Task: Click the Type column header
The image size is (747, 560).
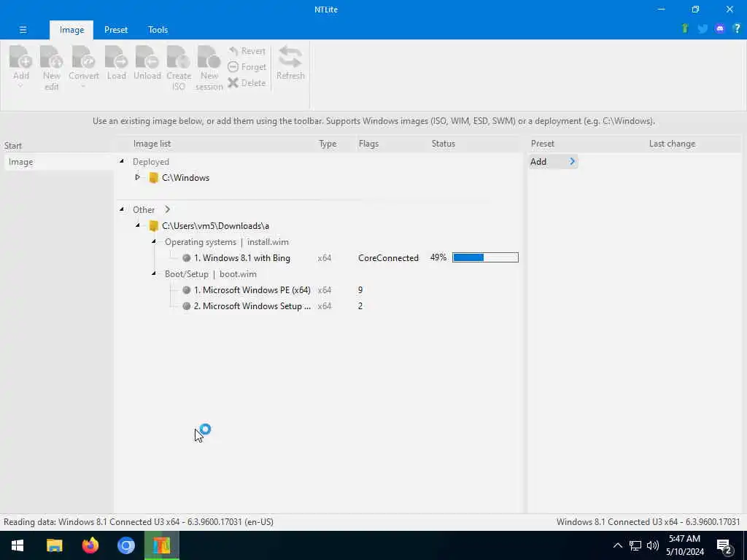Action: pos(328,144)
